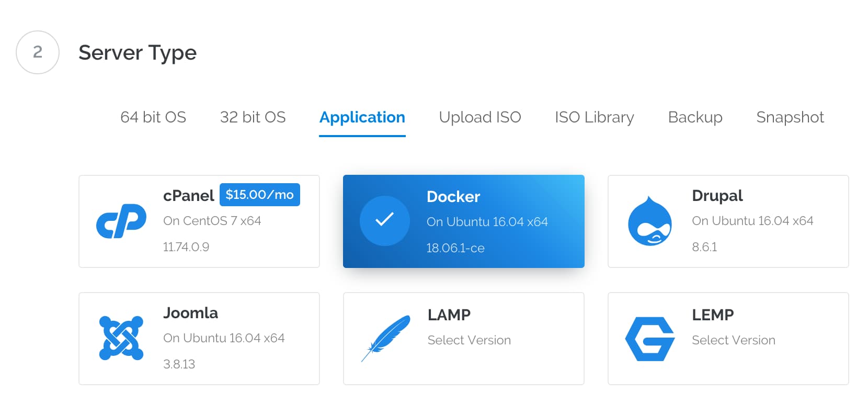Click cPanel version 11.74.0.9
868x403 pixels.
click(x=186, y=247)
